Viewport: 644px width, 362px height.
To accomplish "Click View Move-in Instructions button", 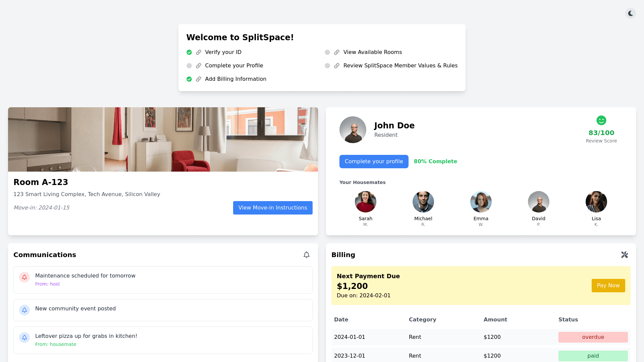I will tap(273, 208).
